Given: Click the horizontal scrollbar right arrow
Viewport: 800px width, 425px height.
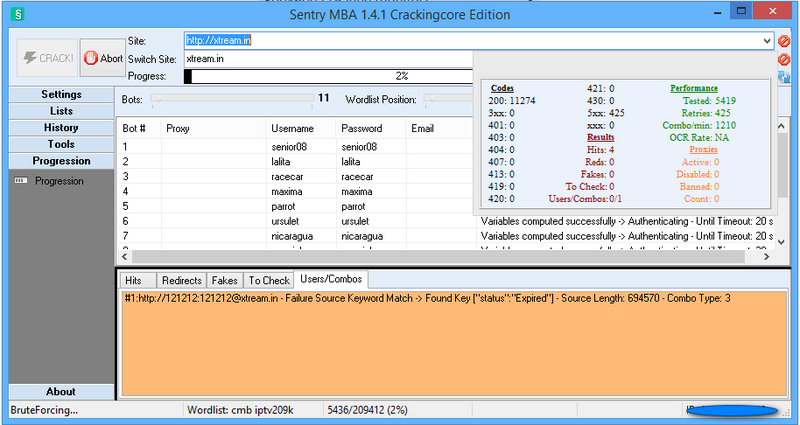Looking at the screenshot, I should [x=766, y=257].
